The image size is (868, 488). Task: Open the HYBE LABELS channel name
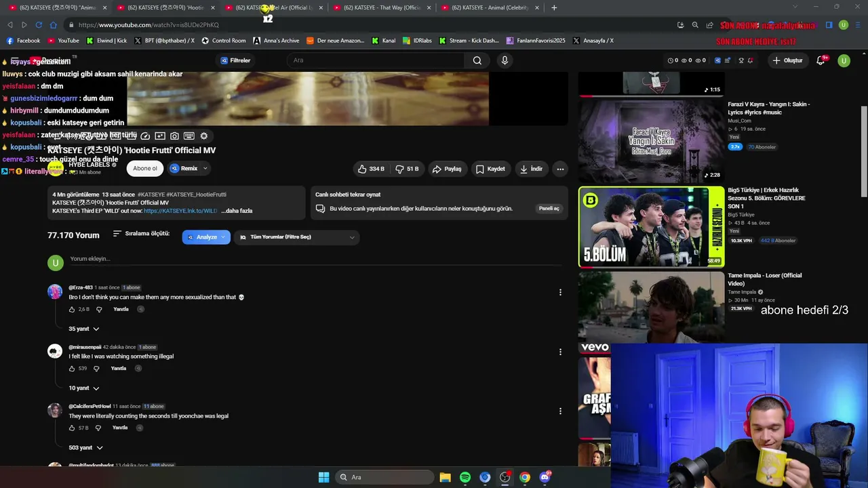[x=89, y=165]
